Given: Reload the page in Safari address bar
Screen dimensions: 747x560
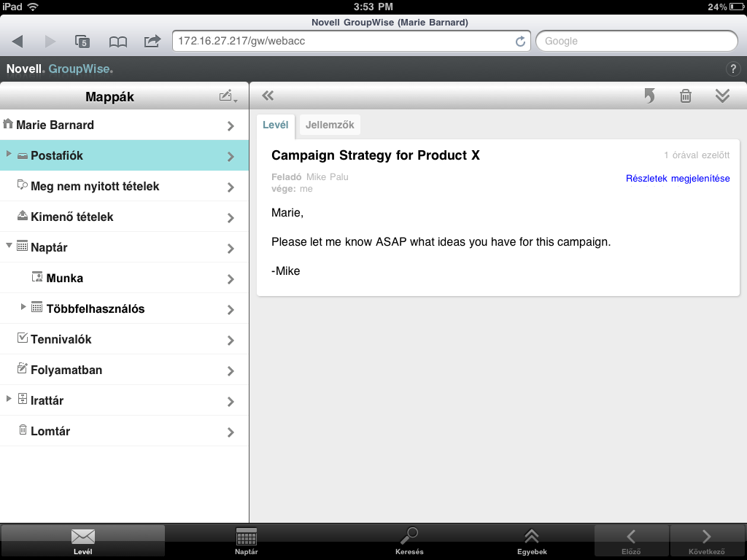Looking at the screenshot, I should (520, 42).
